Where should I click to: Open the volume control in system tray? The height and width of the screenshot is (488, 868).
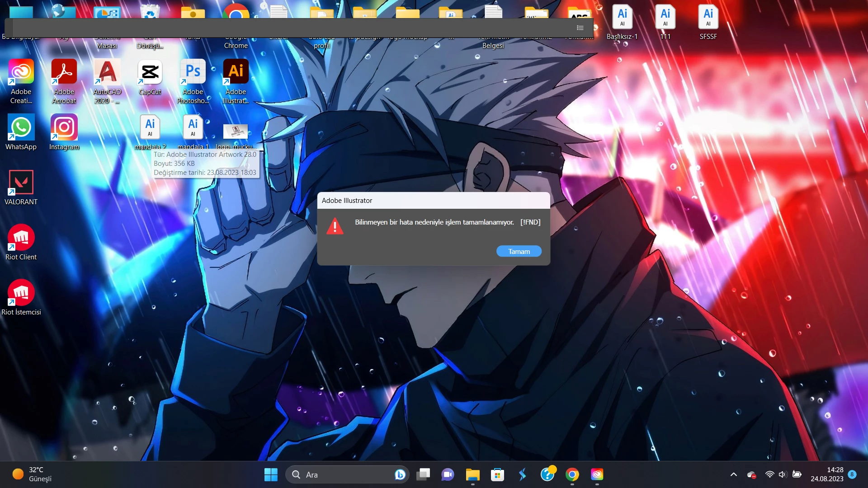783,474
